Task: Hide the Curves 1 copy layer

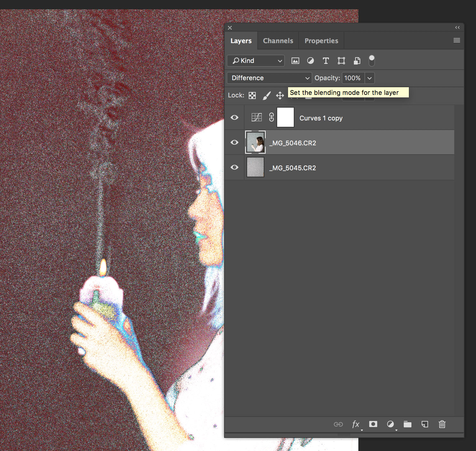Action: [x=234, y=118]
